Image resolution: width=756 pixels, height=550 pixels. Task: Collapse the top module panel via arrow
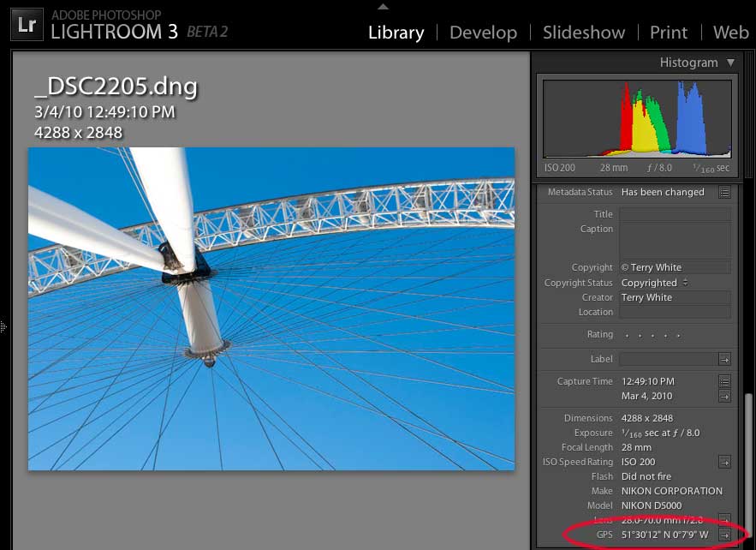click(x=383, y=7)
